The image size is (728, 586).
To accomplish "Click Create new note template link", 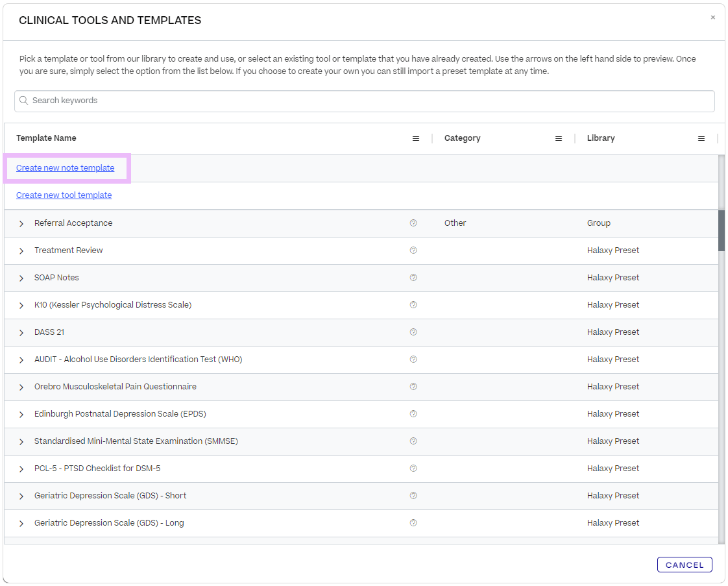I will point(65,168).
